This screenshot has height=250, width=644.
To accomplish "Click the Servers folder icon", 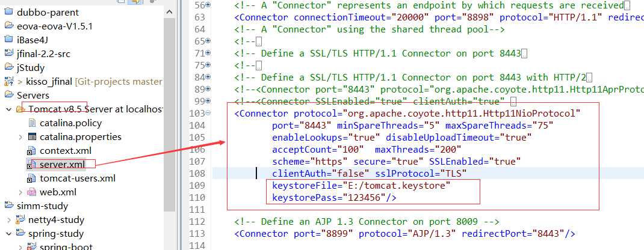I will [x=8, y=95].
